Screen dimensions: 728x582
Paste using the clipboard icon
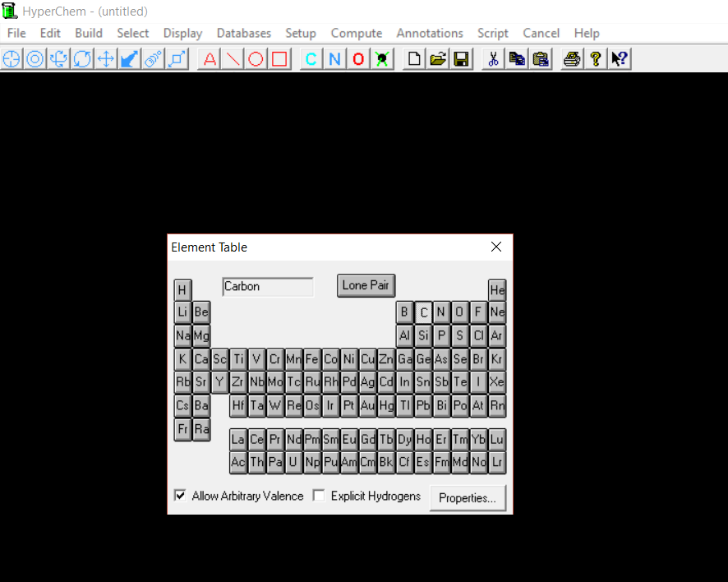tap(541, 59)
